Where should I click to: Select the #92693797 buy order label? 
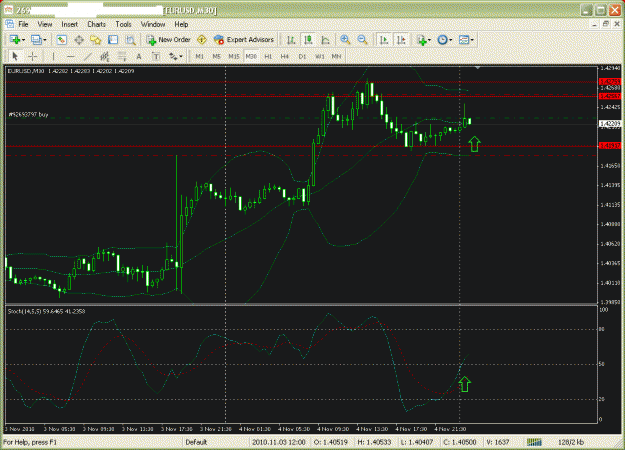28,115
